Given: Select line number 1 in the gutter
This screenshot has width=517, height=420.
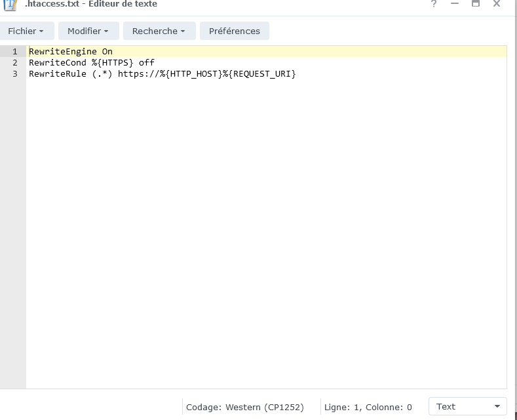Looking at the screenshot, I should 14,51.
